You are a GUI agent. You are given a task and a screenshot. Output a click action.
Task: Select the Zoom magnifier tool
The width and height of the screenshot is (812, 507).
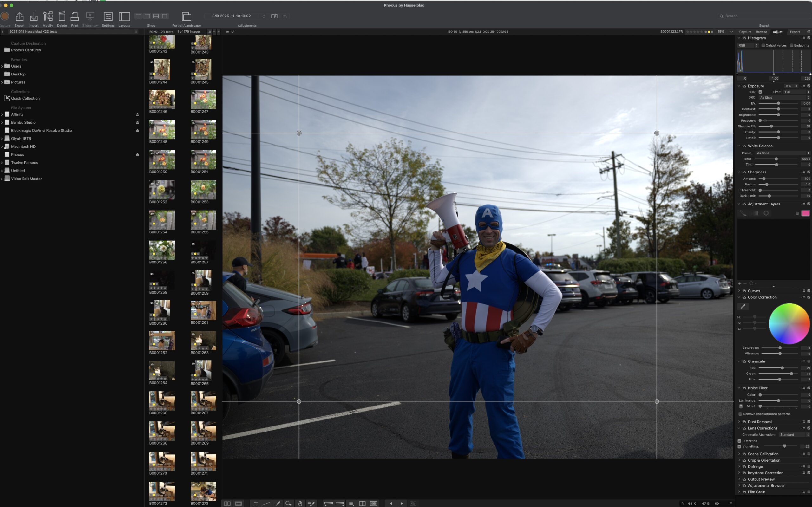[x=288, y=503]
